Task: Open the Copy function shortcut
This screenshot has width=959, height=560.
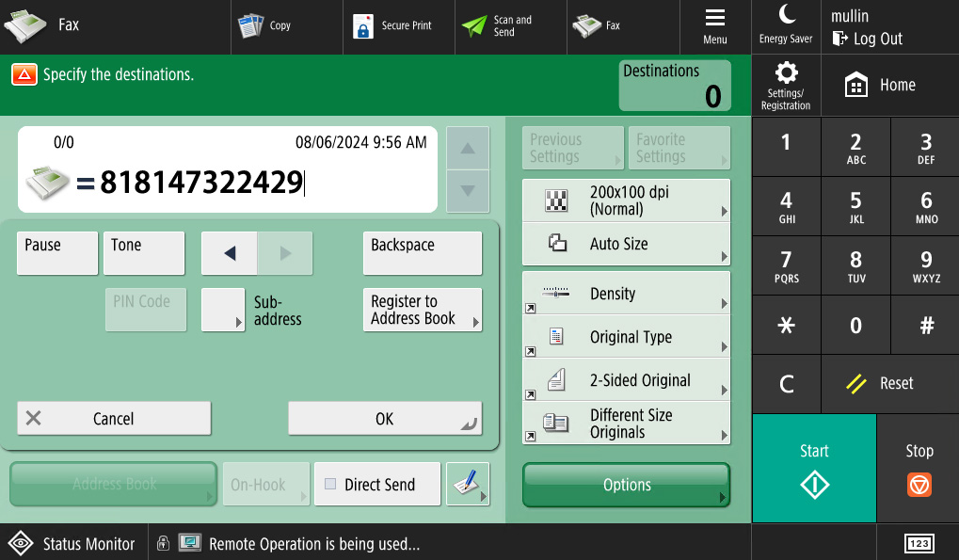Action: coord(287,25)
